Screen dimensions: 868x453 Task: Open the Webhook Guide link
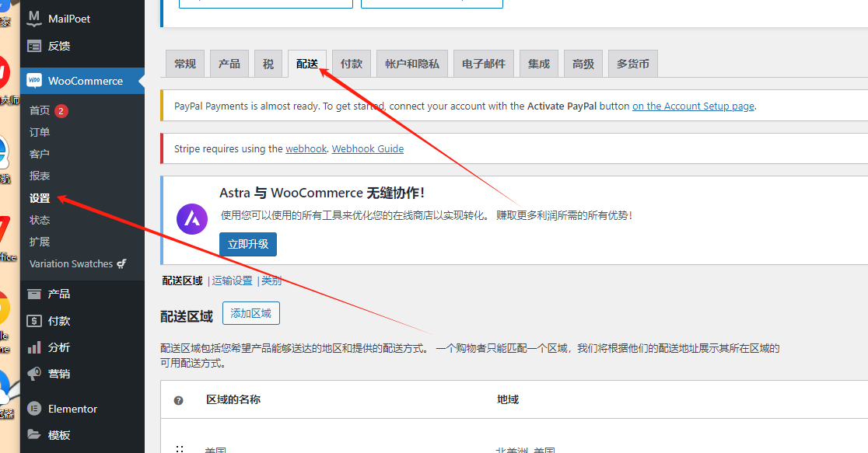coord(368,148)
